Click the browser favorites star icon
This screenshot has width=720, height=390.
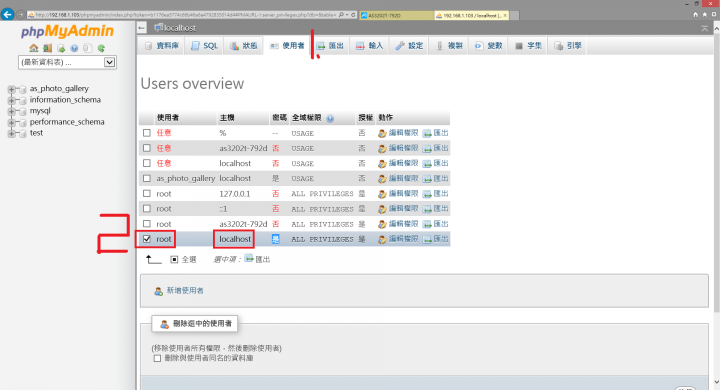point(705,15)
